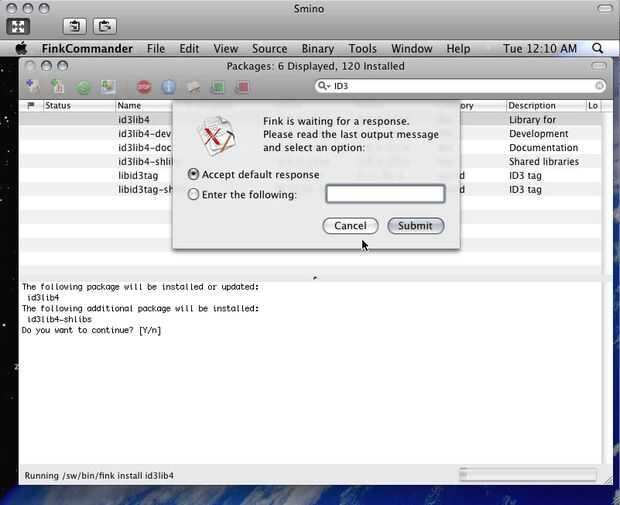Click the install binary toolbar icon

tap(58, 86)
